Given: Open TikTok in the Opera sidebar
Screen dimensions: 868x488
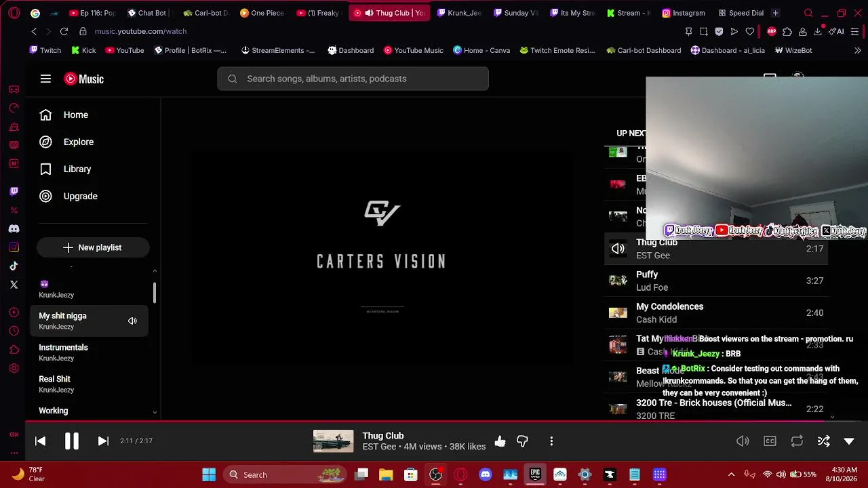Looking at the screenshot, I should pos(14,266).
